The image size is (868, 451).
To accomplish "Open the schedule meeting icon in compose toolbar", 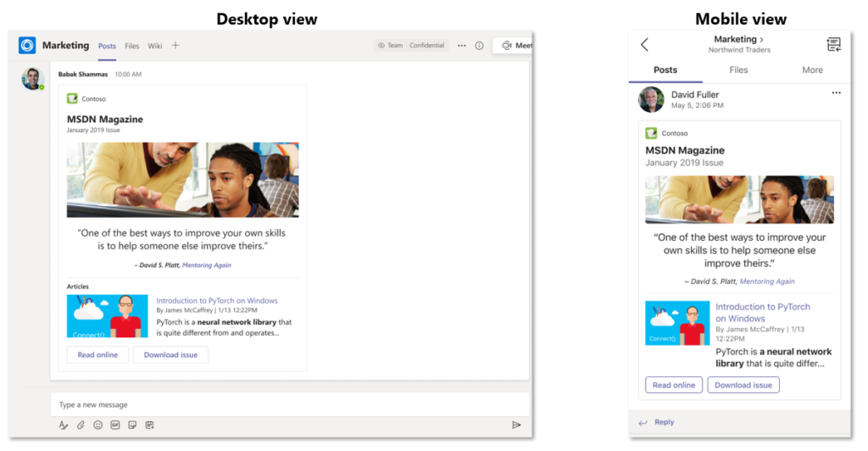I will (x=149, y=425).
